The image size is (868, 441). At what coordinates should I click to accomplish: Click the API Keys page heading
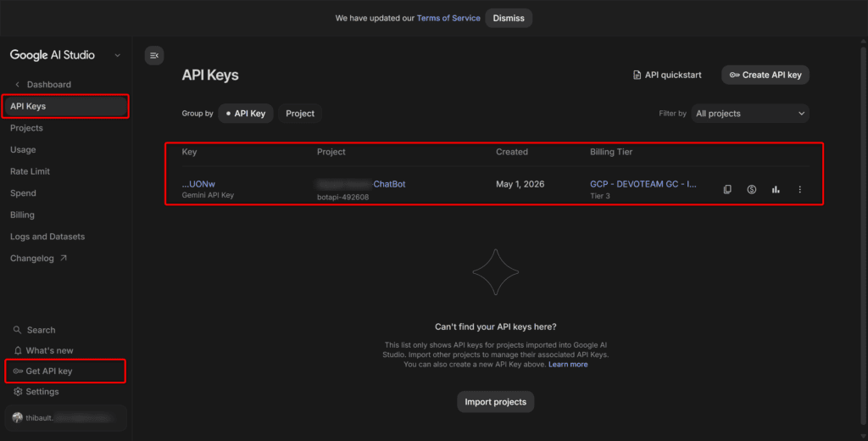(210, 75)
